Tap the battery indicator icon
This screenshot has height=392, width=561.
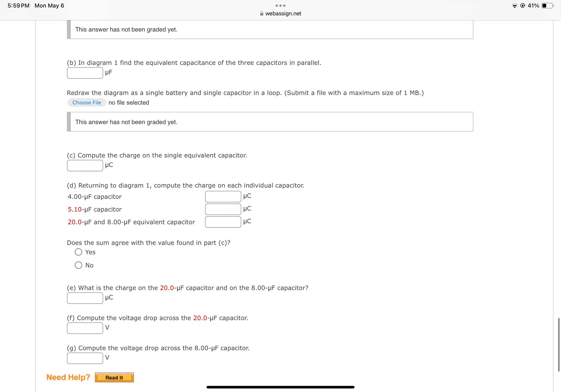pyautogui.click(x=548, y=6)
